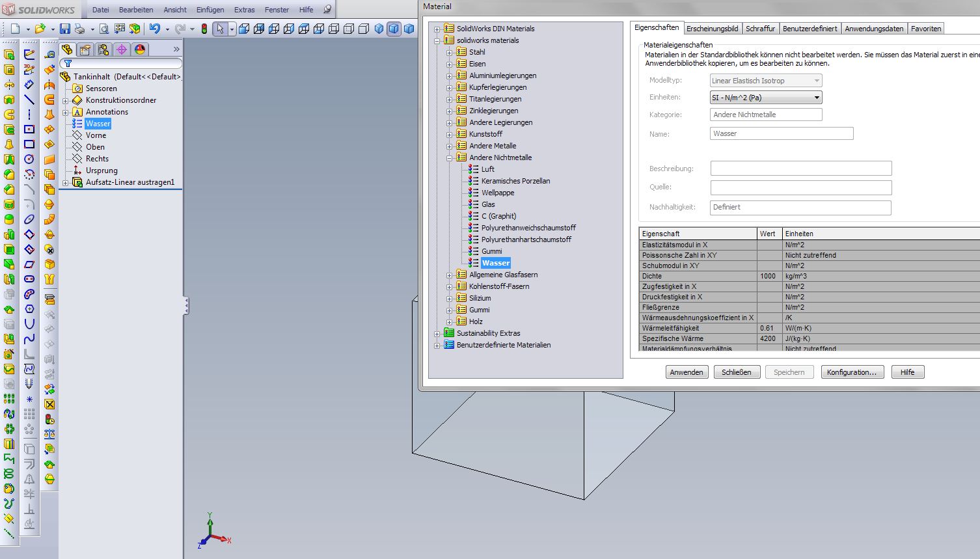Expand the SolidWorks DIN Materials library
Viewport: 980px width, 559px height.
click(437, 29)
